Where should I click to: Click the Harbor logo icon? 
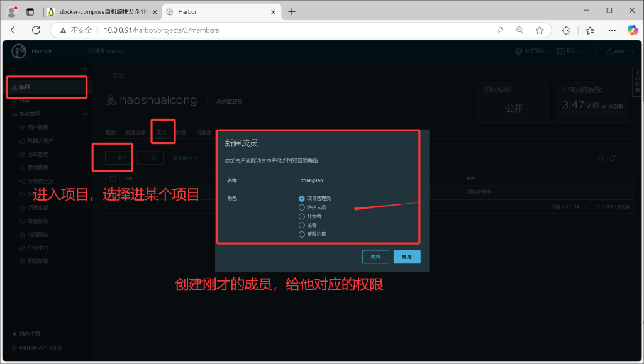[x=19, y=51]
